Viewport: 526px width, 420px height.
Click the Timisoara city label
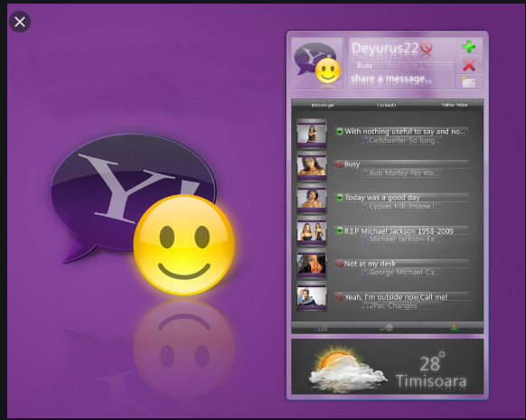pos(431,381)
